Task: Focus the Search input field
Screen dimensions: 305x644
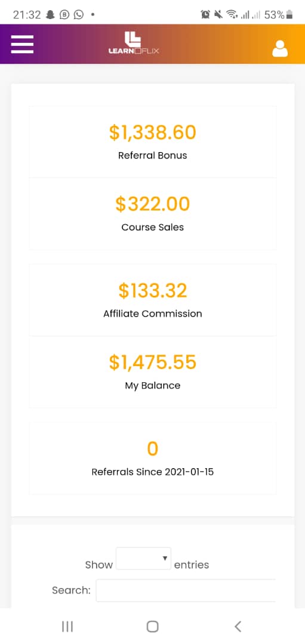Action: pyautogui.click(x=186, y=590)
